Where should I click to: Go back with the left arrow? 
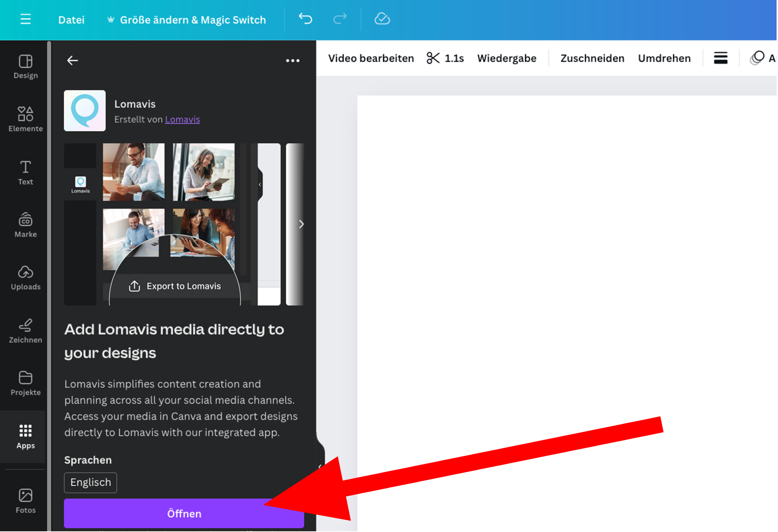[73, 60]
